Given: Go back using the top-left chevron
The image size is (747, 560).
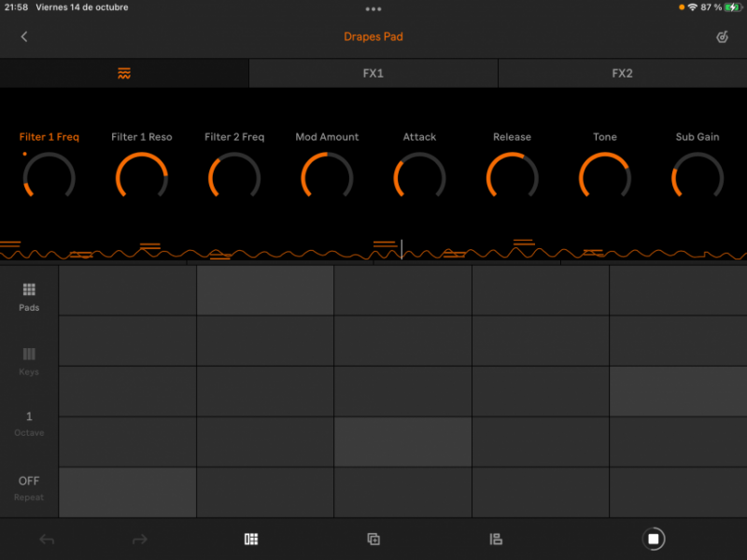Looking at the screenshot, I should (23, 36).
